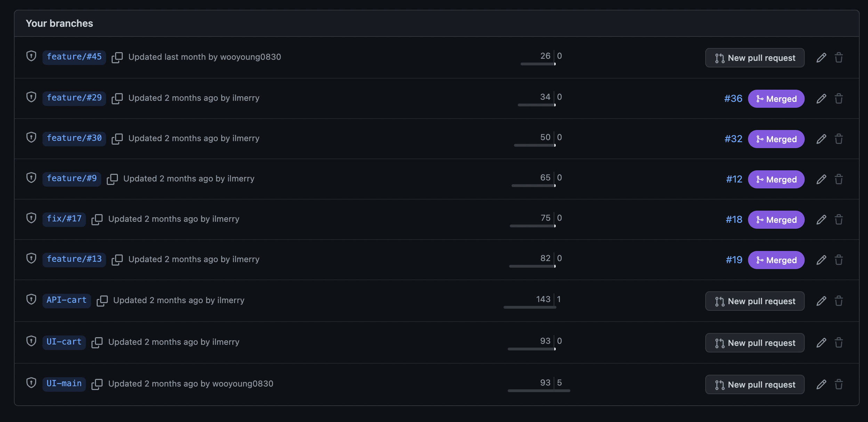Viewport: 868px width, 422px height.
Task: Click trash icon for UI-main branch
Action: click(x=838, y=384)
